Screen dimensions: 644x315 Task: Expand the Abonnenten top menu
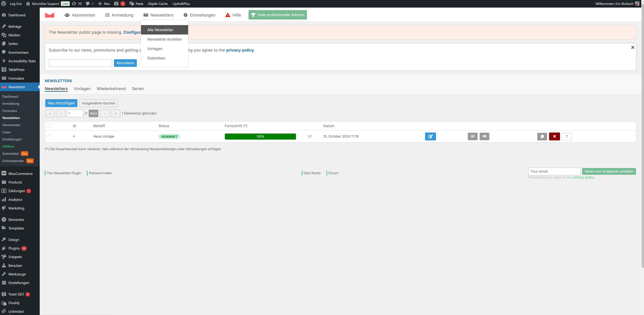(80, 15)
